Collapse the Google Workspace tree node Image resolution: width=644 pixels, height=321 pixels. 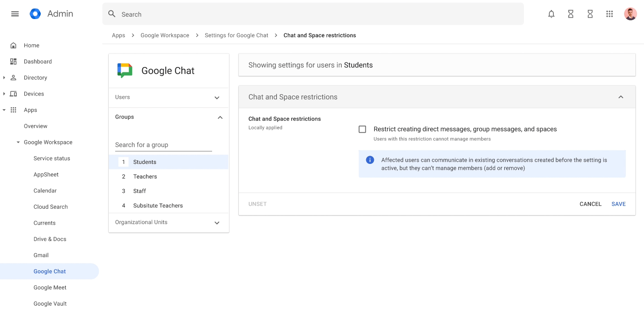19,142
